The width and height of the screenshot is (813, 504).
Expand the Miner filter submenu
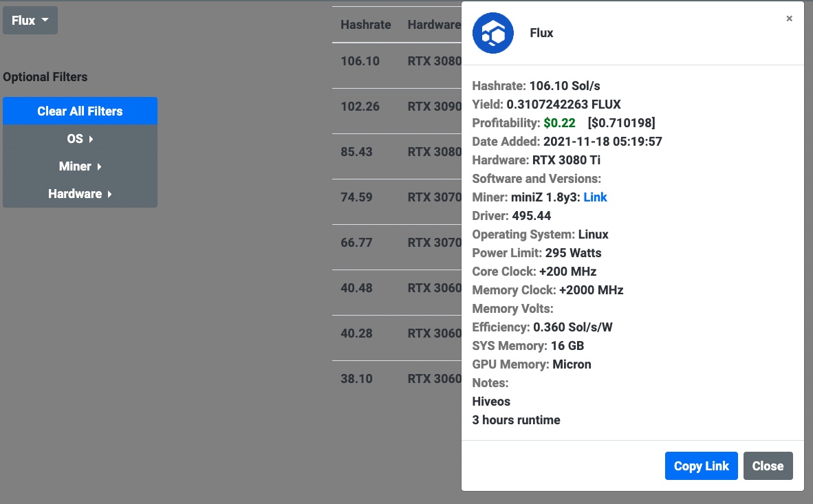pyautogui.click(x=80, y=166)
